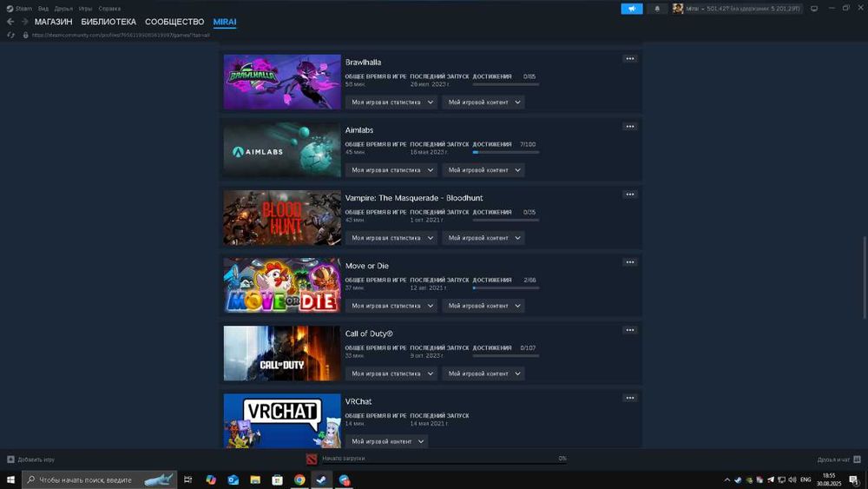Open Move or Die three-dot options menu

coord(630,262)
